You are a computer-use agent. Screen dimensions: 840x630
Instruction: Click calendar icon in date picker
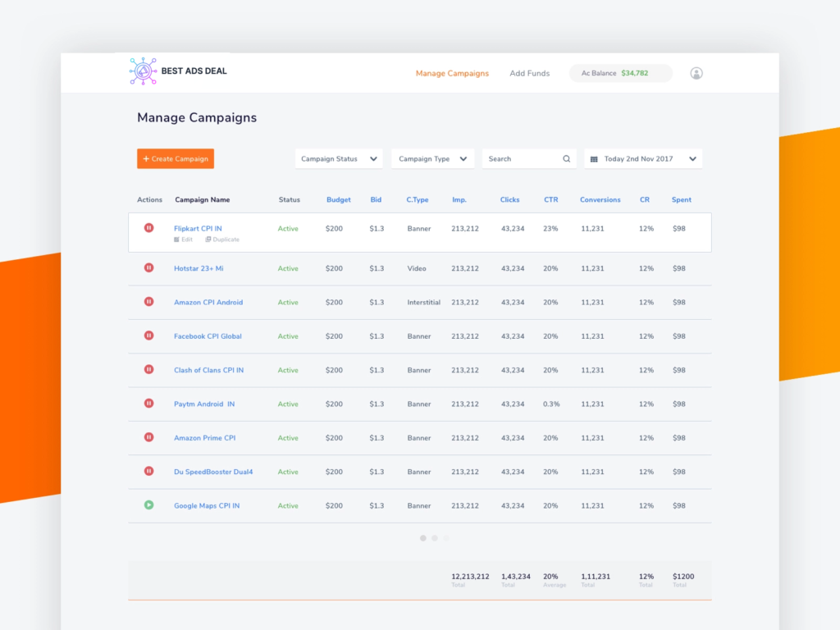click(x=594, y=159)
